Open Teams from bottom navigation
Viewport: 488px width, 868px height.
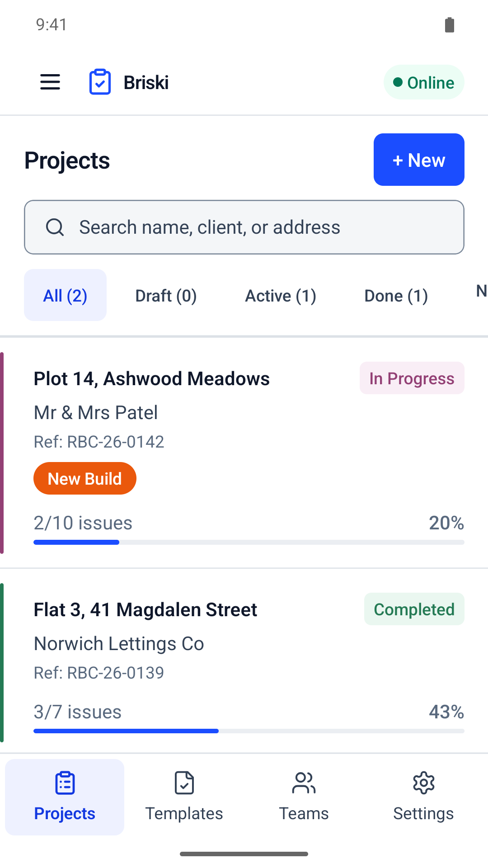pos(304,797)
